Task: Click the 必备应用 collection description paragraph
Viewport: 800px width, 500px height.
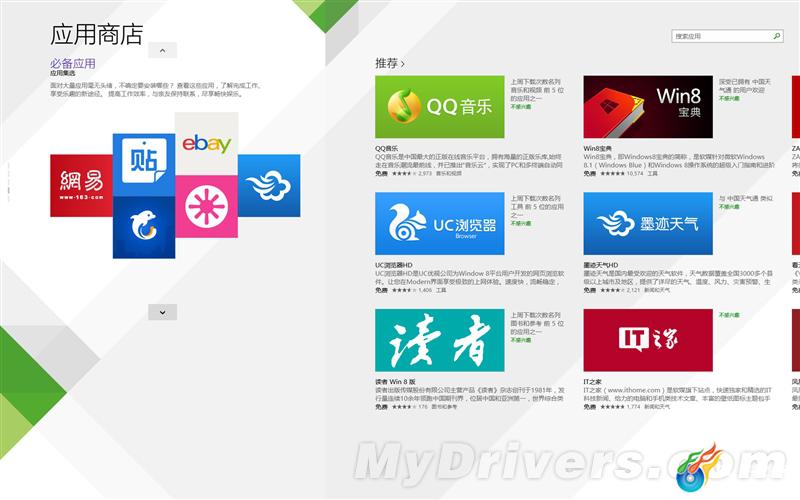Action: coord(156,90)
